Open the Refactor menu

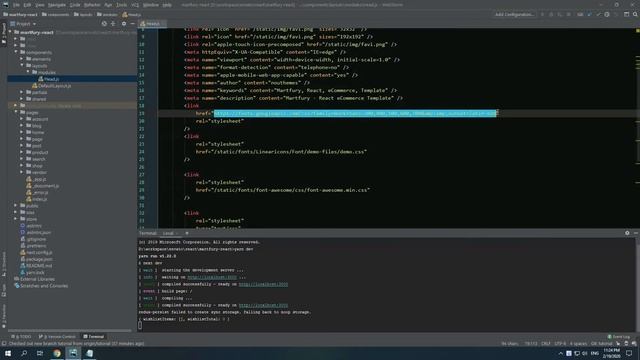coord(92,5)
